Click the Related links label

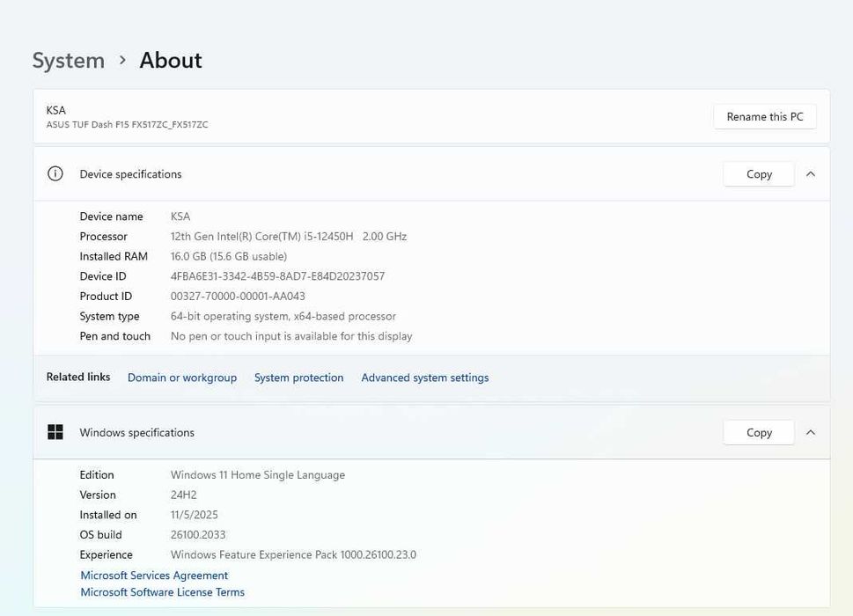(78, 377)
